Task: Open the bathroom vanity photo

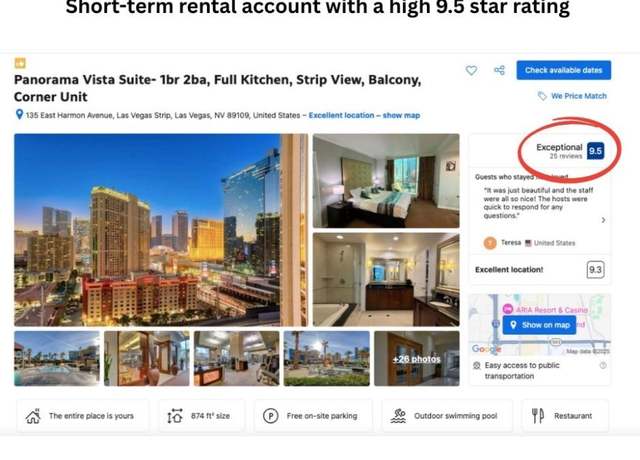Action: [386, 280]
